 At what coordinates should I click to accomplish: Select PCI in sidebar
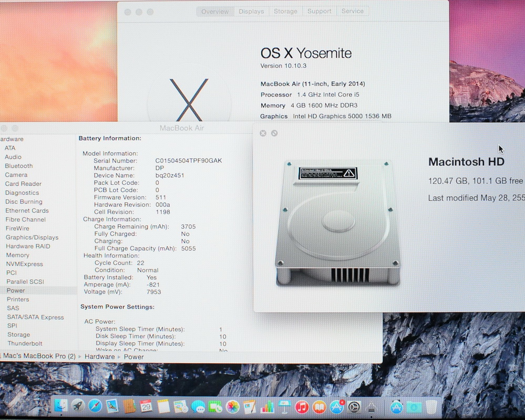[12, 272]
